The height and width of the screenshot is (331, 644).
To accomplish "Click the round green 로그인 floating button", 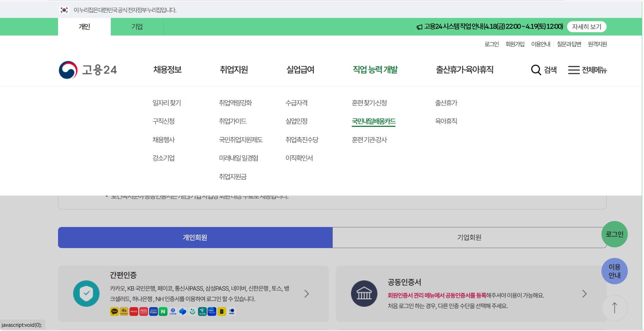I will [x=614, y=234].
